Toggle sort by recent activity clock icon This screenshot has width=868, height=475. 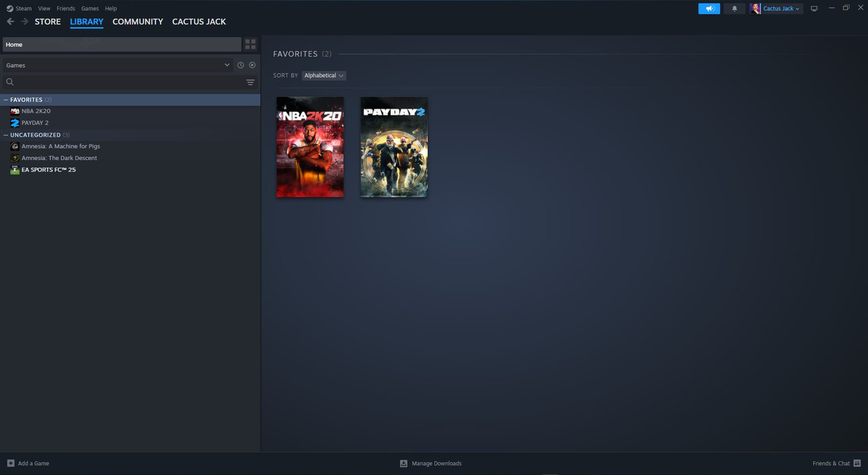241,65
